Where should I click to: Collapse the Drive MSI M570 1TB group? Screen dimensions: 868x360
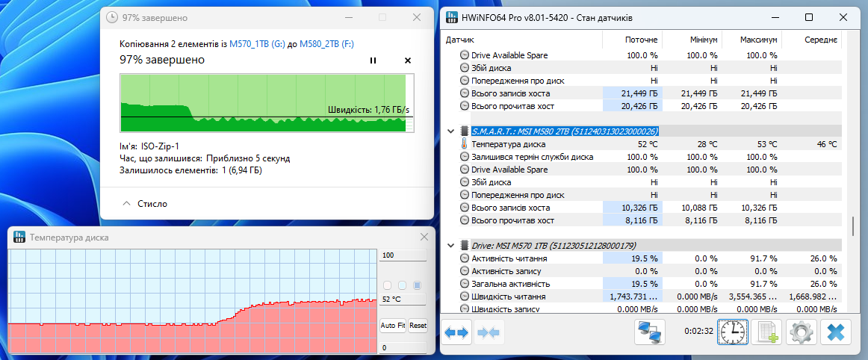[x=450, y=246]
